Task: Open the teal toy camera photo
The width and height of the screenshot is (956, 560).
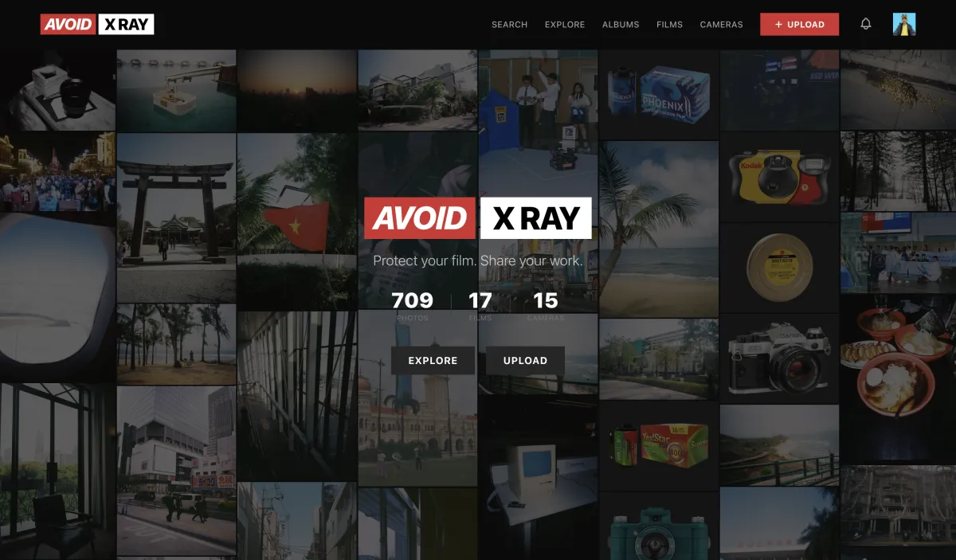Action: coord(658,527)
